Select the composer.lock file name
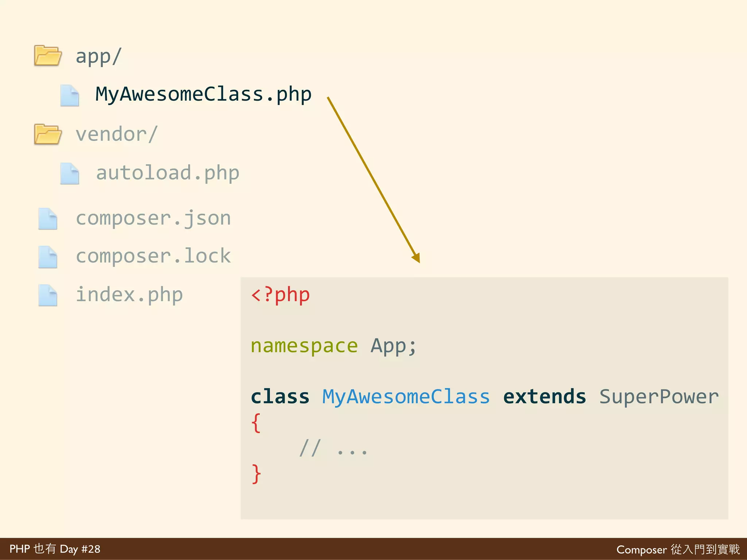Viewport: 747px width, 560px height. coord(153,256)
